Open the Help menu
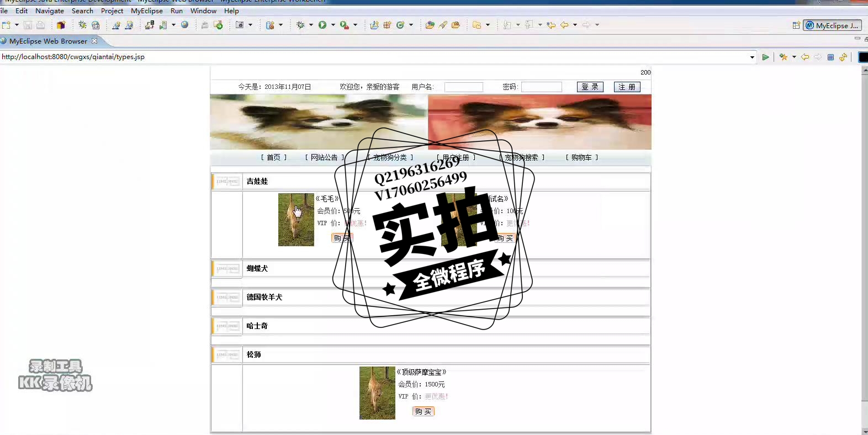 [x=231, y=10]
